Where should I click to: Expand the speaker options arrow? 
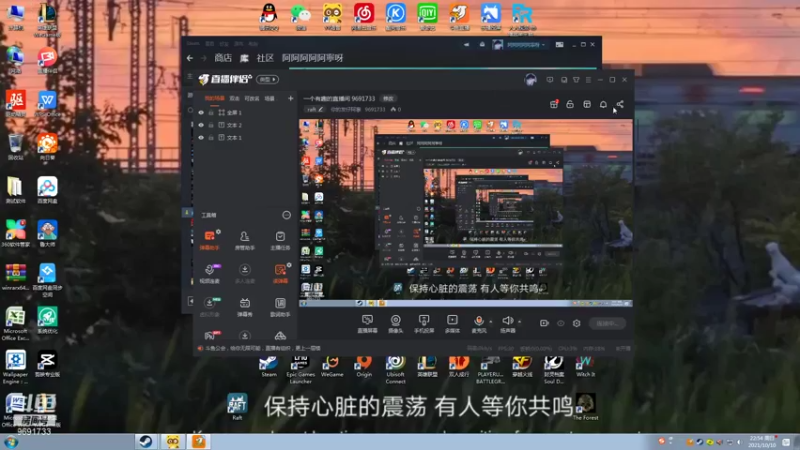click(519, 321)
